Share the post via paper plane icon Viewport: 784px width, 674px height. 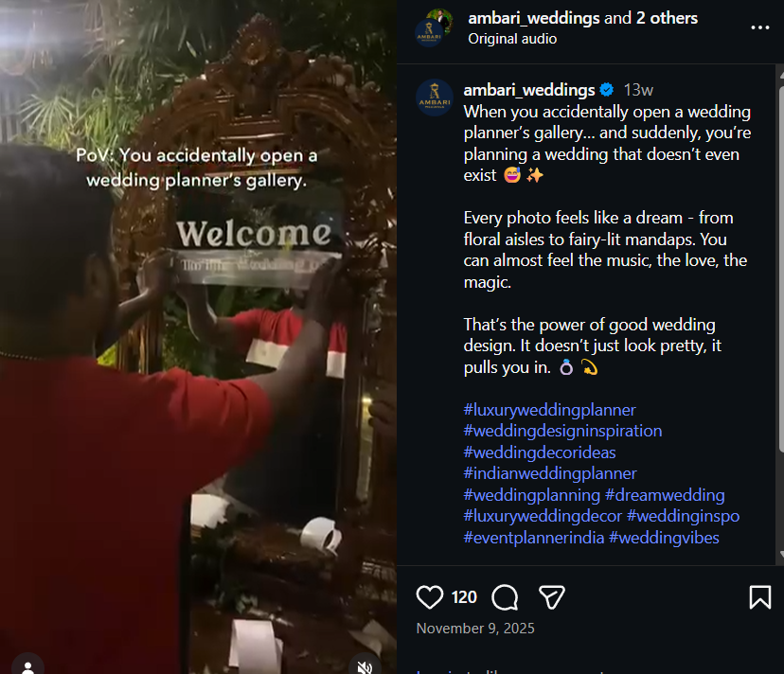[x=552, y=597]
